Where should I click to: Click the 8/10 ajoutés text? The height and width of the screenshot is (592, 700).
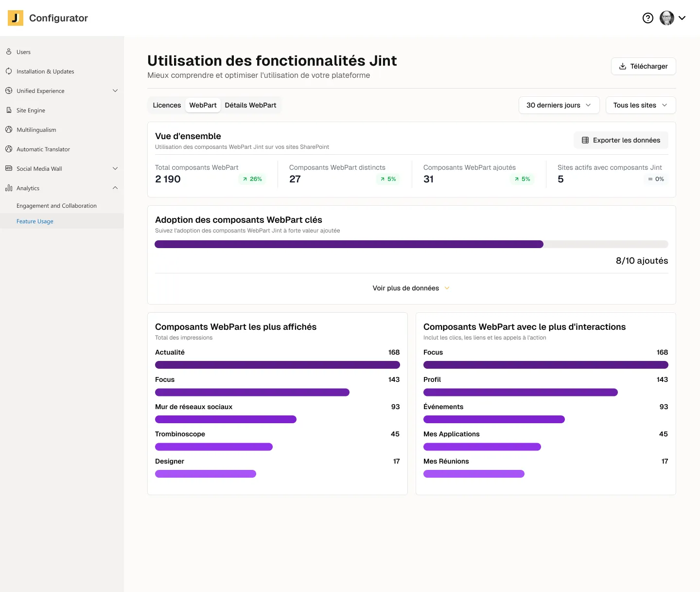click(x=642, y=261)
